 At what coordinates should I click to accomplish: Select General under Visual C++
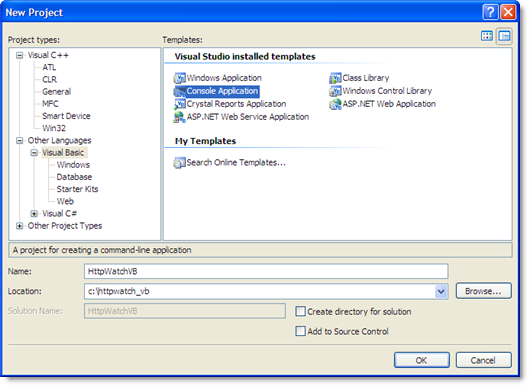(57, 92)
